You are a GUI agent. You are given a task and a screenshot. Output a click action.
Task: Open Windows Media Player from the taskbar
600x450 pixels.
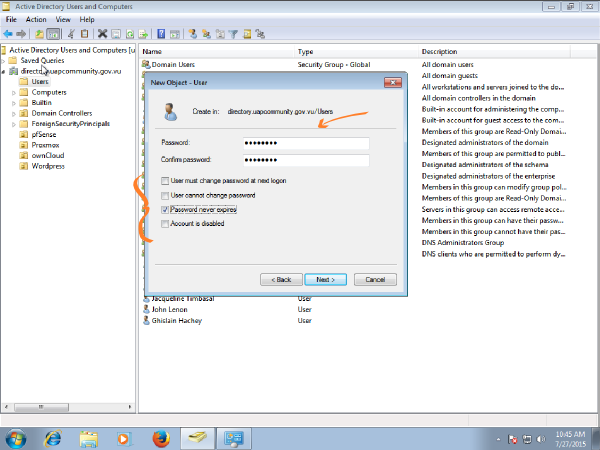click(x=123, y=439)
